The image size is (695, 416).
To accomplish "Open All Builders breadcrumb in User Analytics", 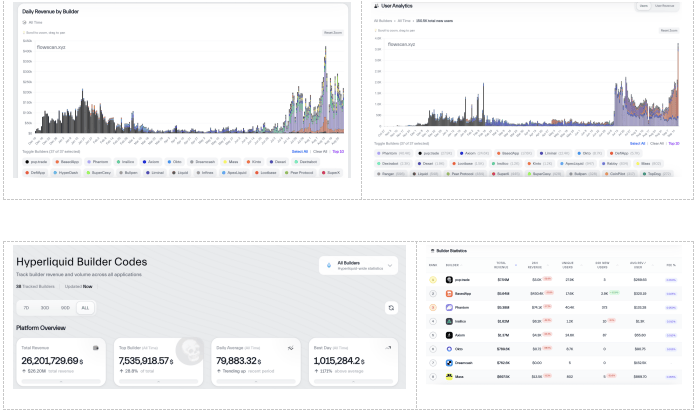I will click(383, 19).
